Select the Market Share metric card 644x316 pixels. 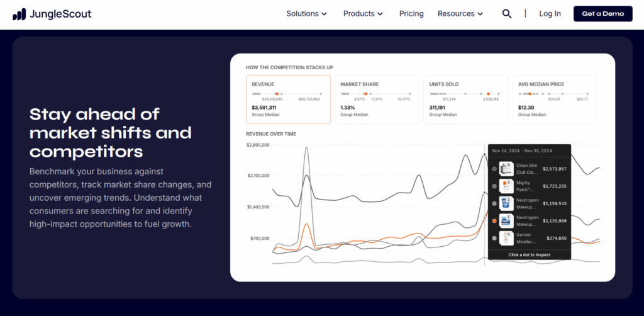tap(377, 99)
